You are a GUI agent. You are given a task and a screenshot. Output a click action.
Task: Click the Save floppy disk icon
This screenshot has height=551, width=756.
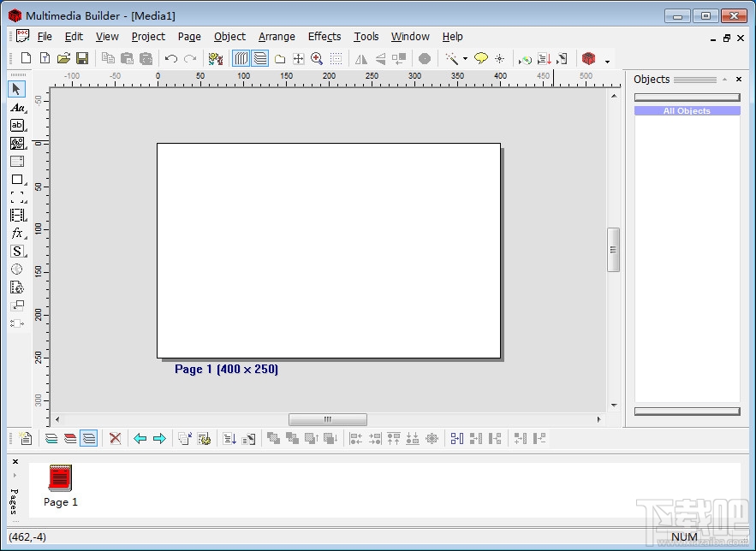click(82, 59)
